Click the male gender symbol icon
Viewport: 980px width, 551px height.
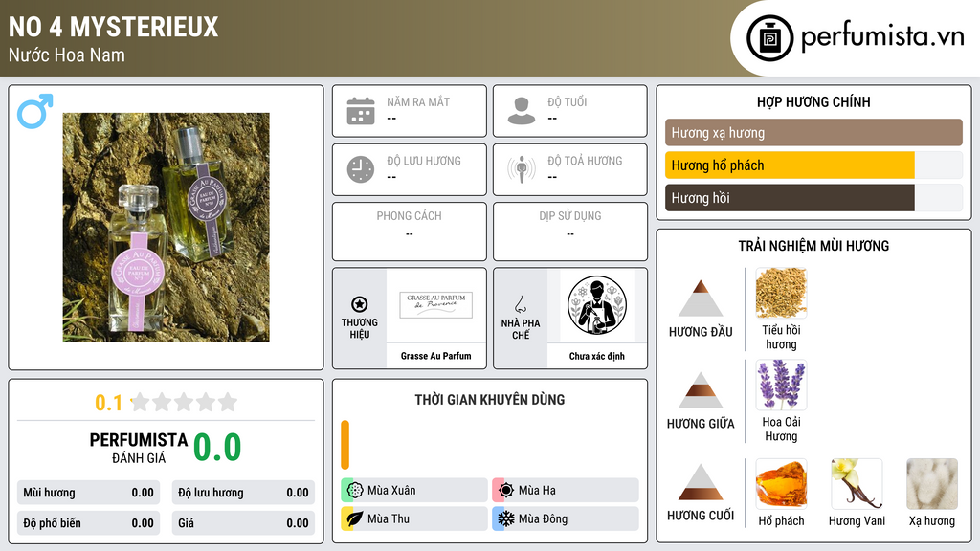pyautogui.click(x=34, y=111)
